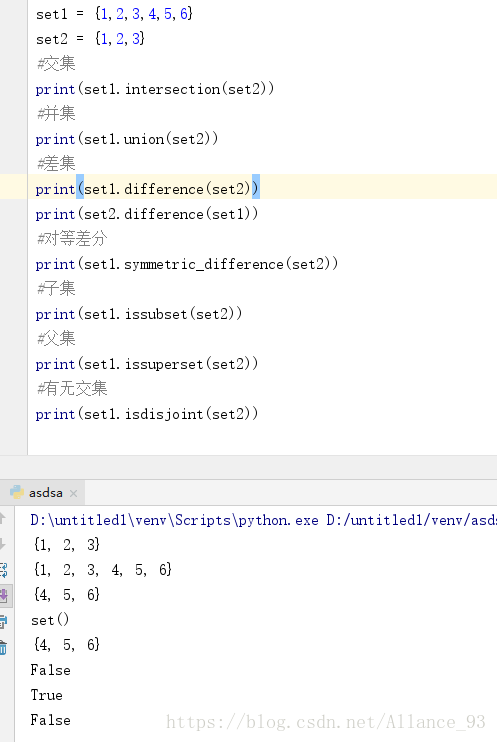Click the comment #差集
The width and height of the screenshot is (497, 742).
pyautogui.click(x=56, y=164)
